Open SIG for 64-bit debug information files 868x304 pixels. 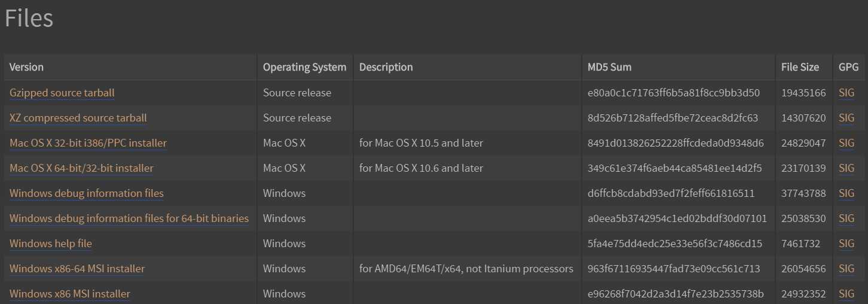(x=846, y=218)
